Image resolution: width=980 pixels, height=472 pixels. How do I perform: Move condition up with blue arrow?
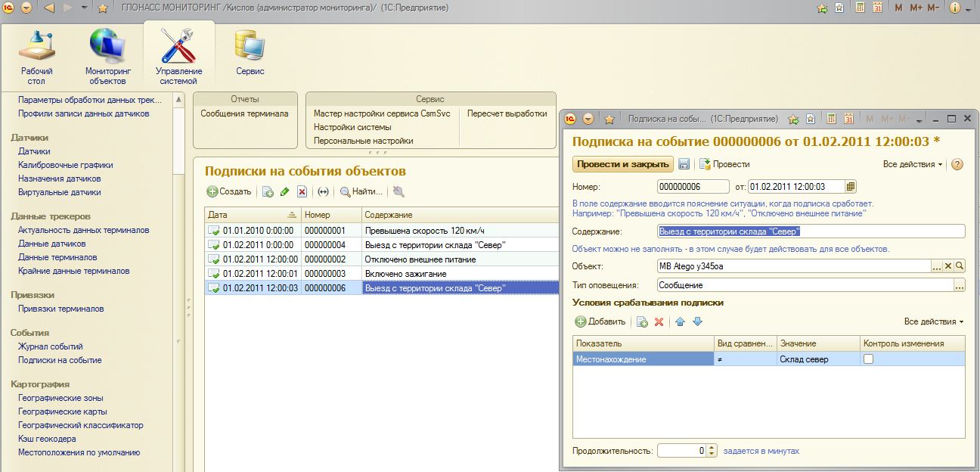(680, 321)
